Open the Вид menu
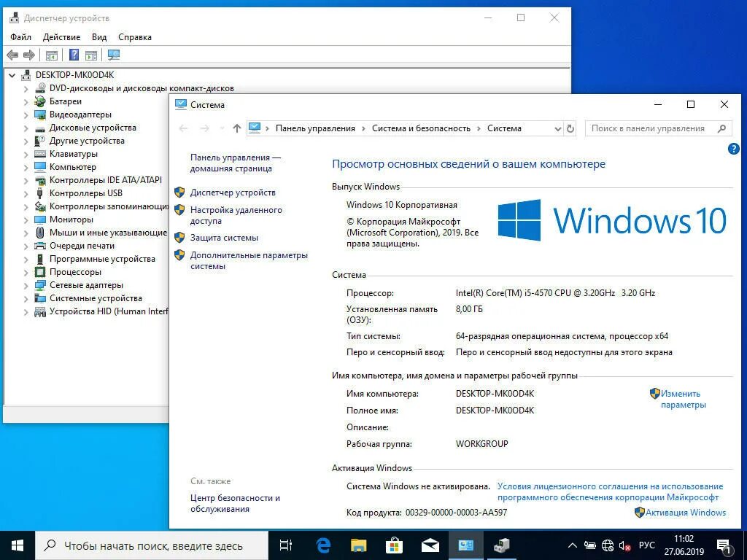Viewport: 747px width, 560px height. (x=99, y=37)
